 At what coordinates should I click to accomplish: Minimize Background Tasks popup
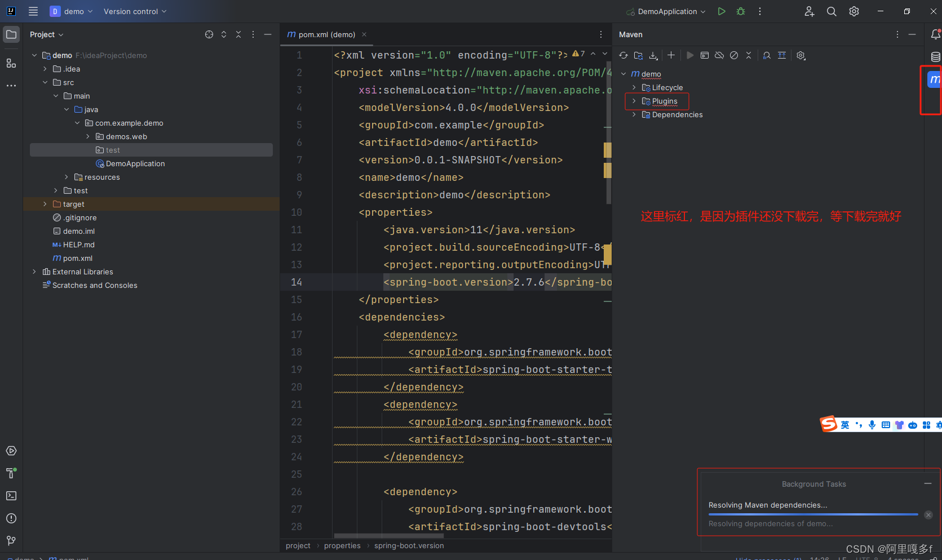click(x=928, y=483)
